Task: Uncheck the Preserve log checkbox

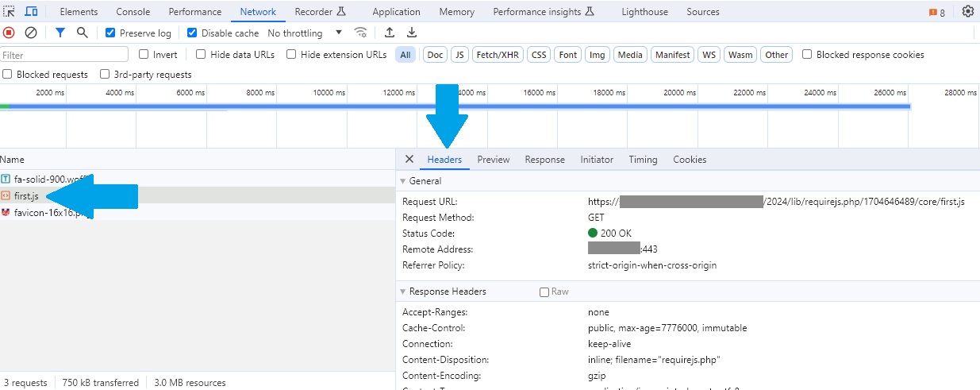Action: tap(110, 33)
